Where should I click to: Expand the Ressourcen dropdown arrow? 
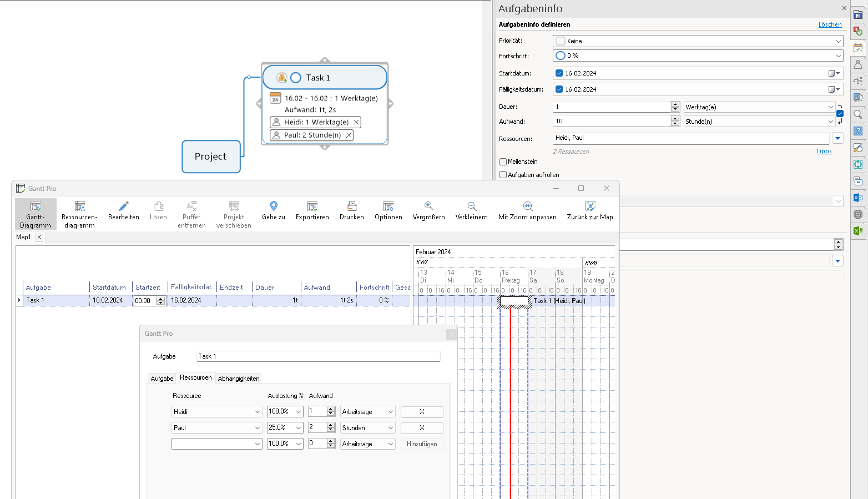(838, 138)
